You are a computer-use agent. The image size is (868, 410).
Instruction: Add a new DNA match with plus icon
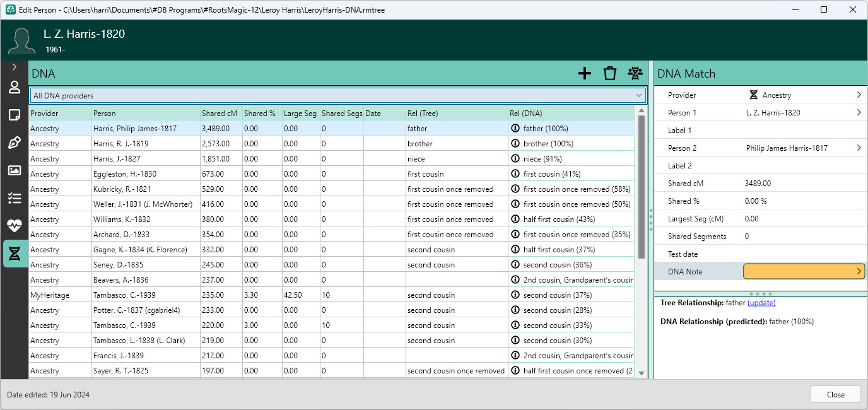point(585,73)
